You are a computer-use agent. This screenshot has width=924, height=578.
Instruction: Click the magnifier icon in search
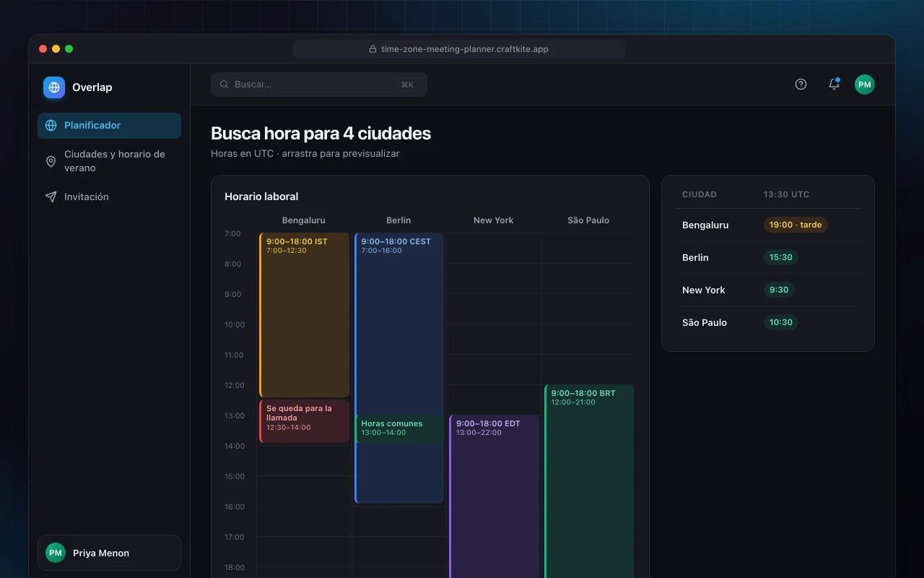click(x=225, y=85)
